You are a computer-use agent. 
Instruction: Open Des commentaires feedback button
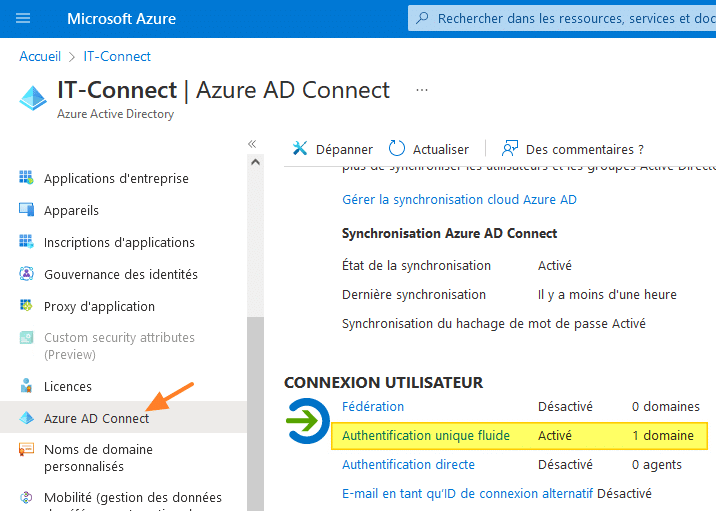(x=572, y=149)
